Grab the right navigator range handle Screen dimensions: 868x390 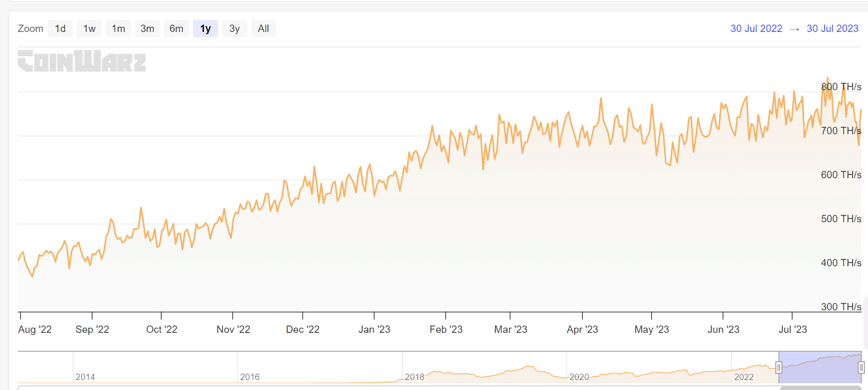[x=861, y=367]
